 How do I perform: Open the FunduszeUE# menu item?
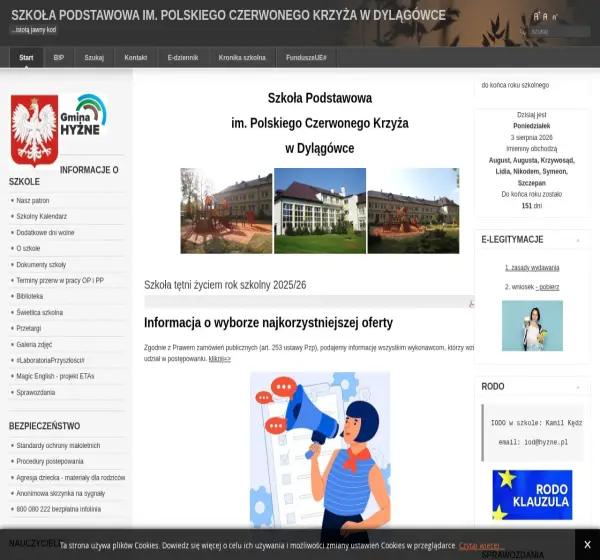(306, 57)
